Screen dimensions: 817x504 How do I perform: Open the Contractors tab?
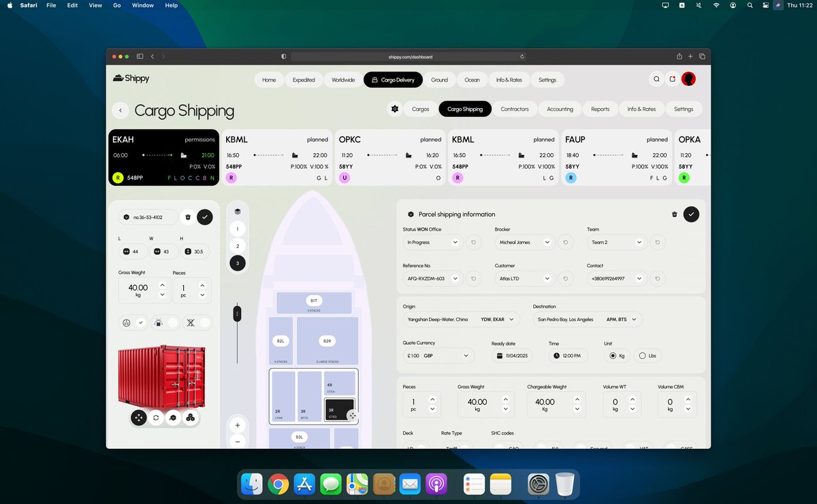[515, 109]
